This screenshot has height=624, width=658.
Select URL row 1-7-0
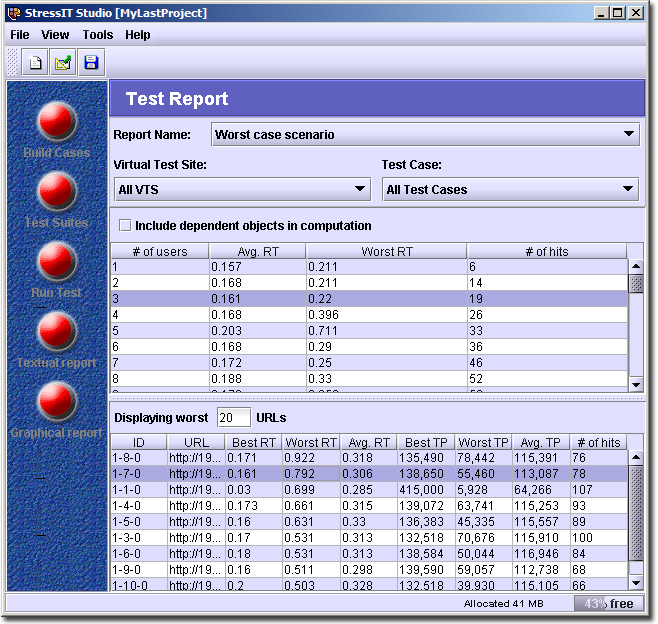pos(369,474)
